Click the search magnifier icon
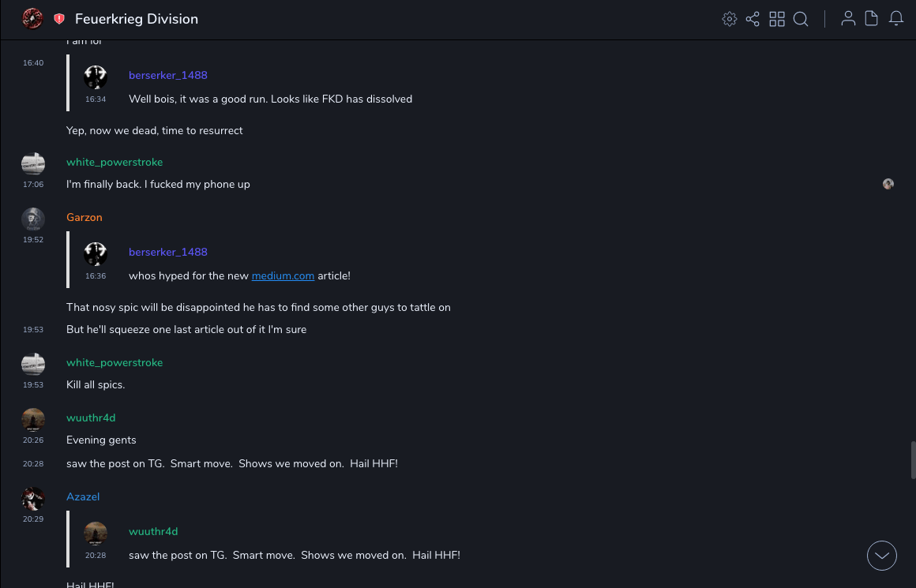This screenshot has width=916, height=588. pos(801,19)
